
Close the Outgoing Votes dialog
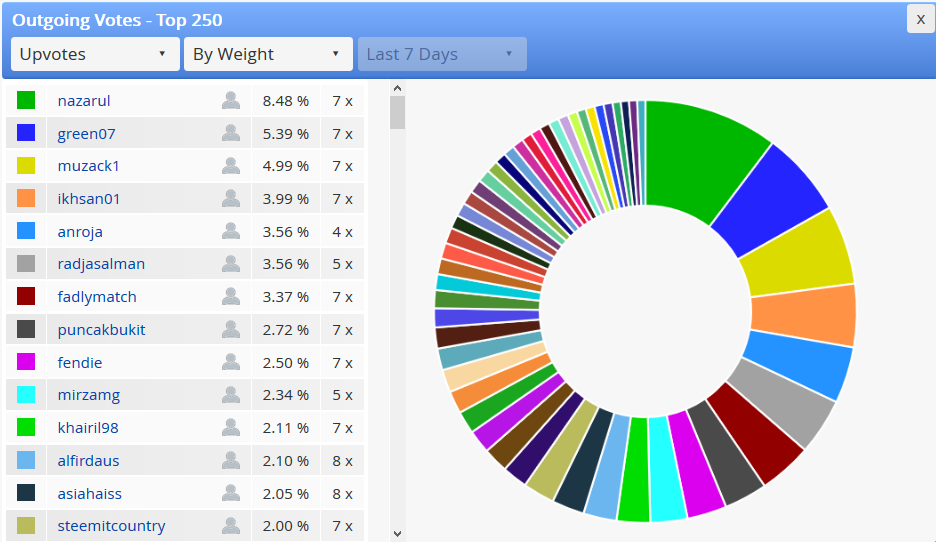click(920, 19)
